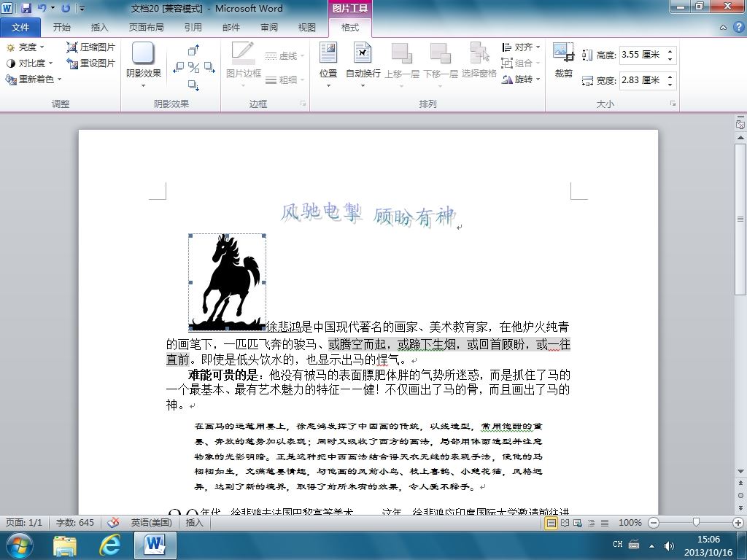Increase picture height with up stepper
Viewport: 747px width, 560px height.
[x=670, y=51]
